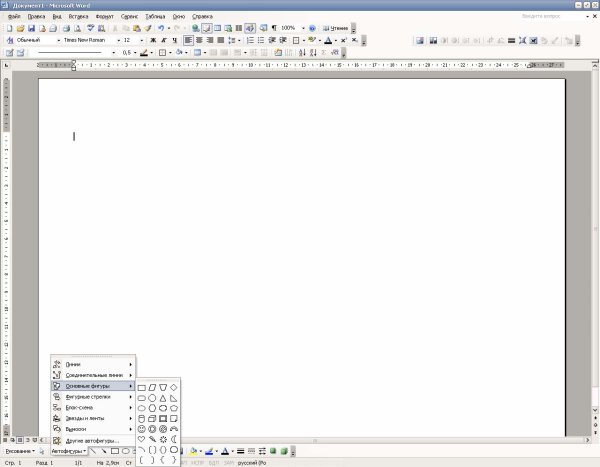Select the smiley face shape
This screenshot has height=467, width=600.
coord(143,429)
